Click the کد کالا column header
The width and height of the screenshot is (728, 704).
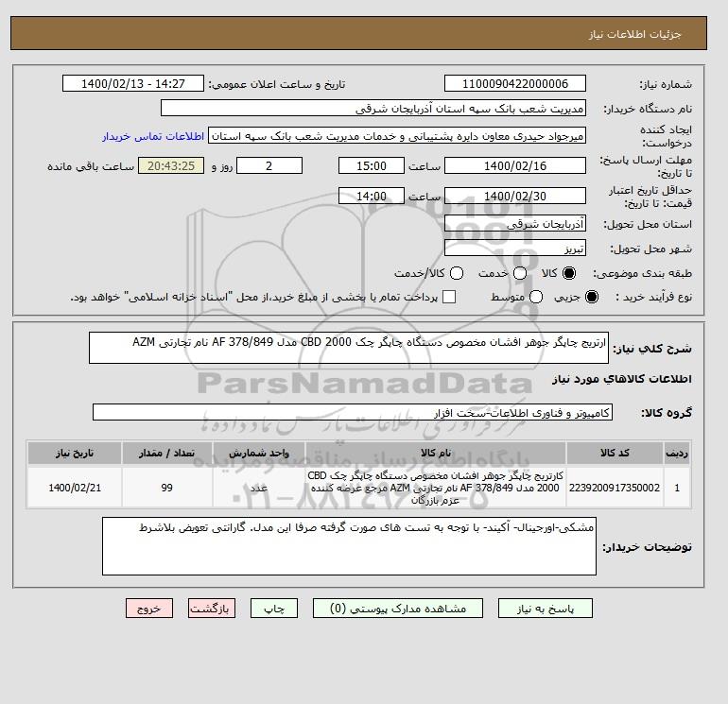(x=615, y=453)
